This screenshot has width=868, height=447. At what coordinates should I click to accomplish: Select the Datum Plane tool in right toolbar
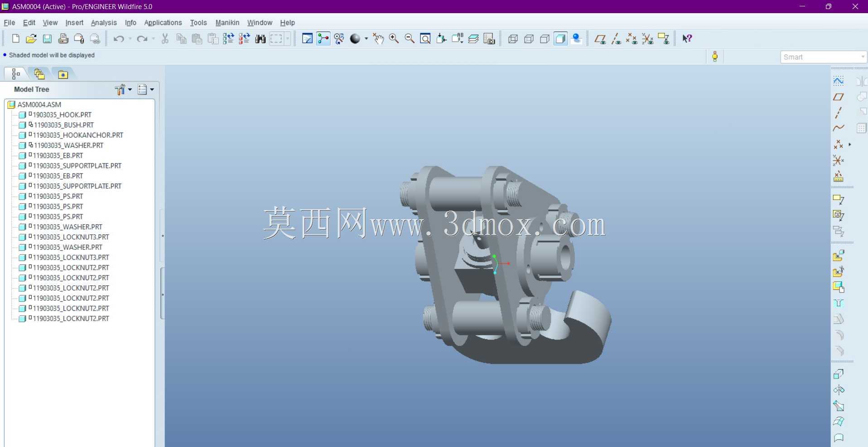click(x=839, y=97)
